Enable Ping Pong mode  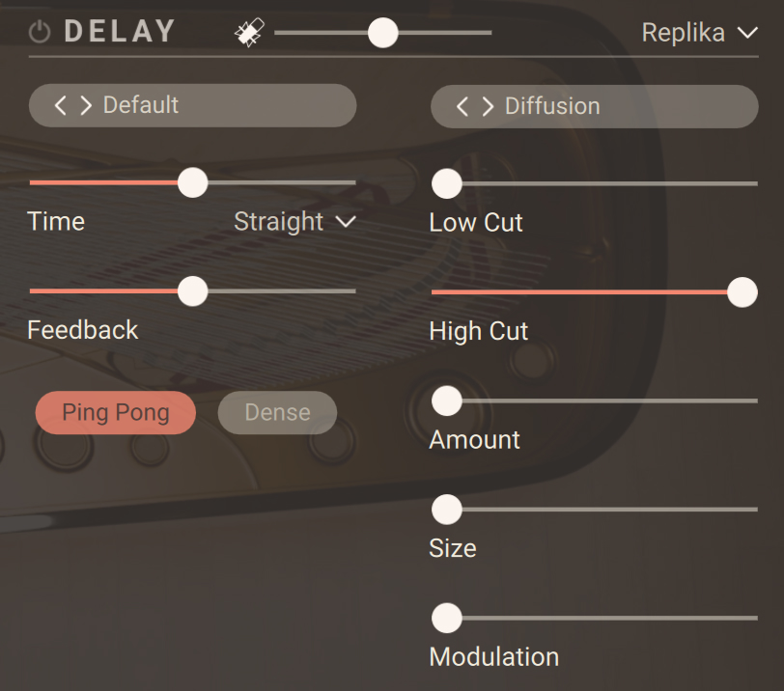pyautogui.click(x=116, y=413)
